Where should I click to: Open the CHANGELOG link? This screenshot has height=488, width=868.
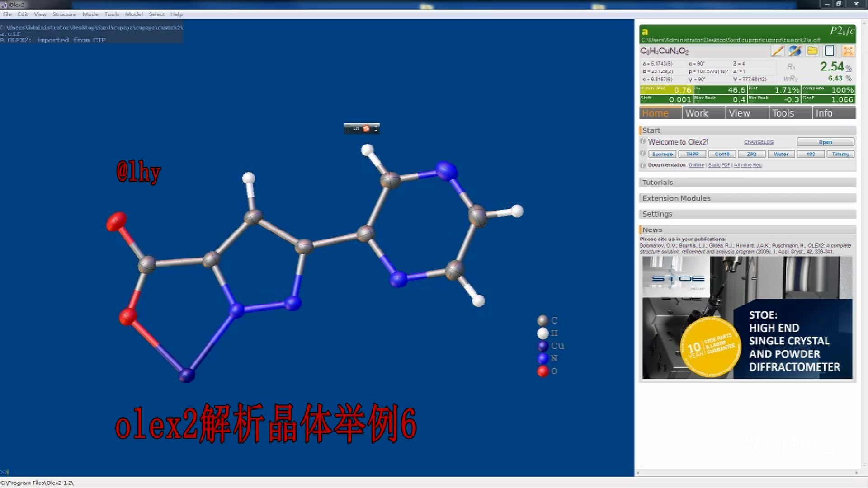coord(758,141)
